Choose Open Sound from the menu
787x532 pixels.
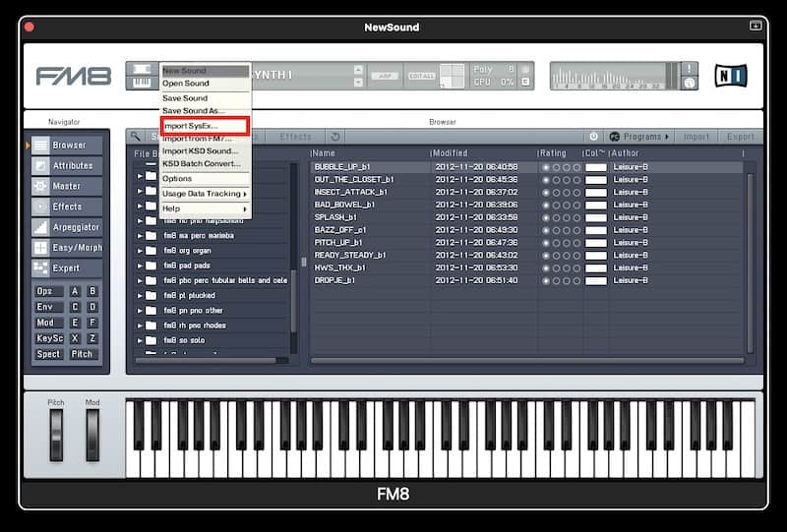pos(205,84)
